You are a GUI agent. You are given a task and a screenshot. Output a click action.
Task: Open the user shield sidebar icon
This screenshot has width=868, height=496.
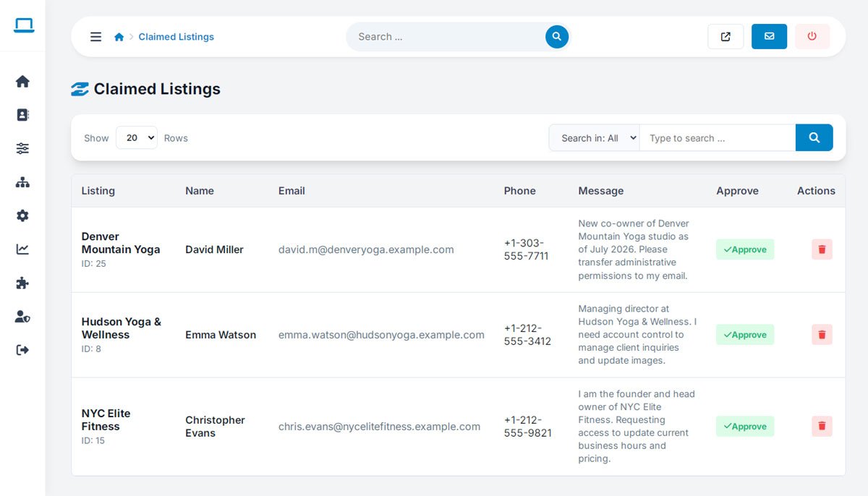pos(22,317)
